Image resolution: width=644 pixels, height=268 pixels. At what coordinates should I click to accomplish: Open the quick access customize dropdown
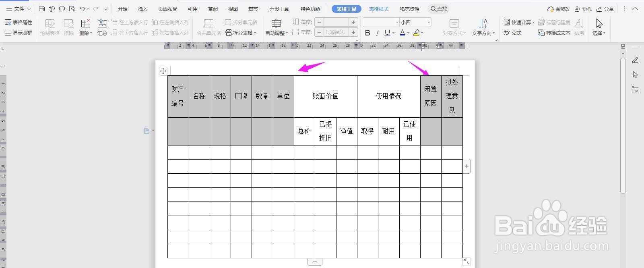(106, 9)
